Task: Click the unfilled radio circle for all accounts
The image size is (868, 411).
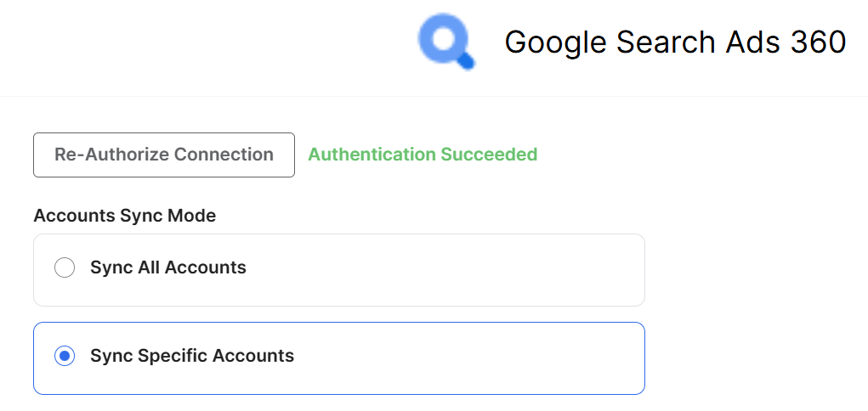Action: tap(65, 268)
